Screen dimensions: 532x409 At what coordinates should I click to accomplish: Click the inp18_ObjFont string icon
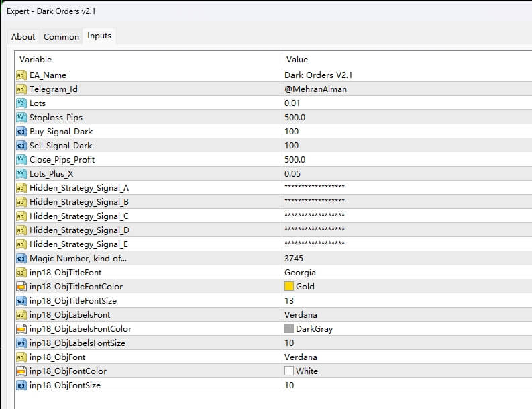point(21,357)
